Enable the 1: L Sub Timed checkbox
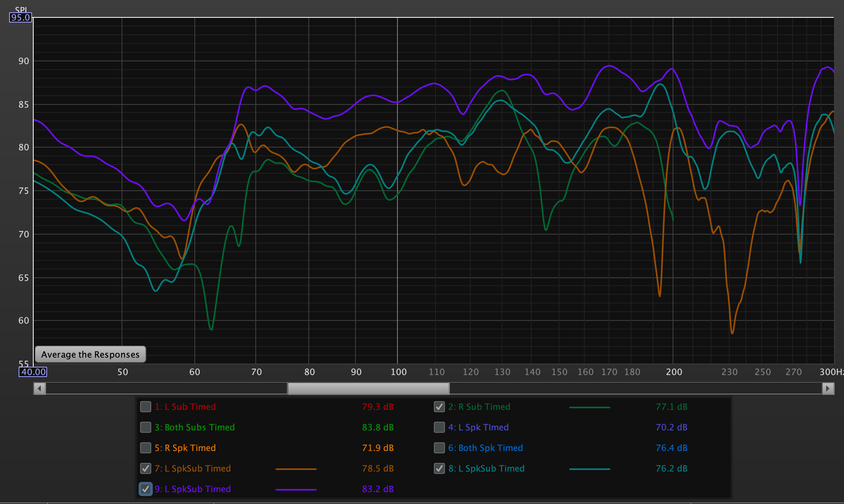Screen dimensions: 844x504 tap(146, 407)
